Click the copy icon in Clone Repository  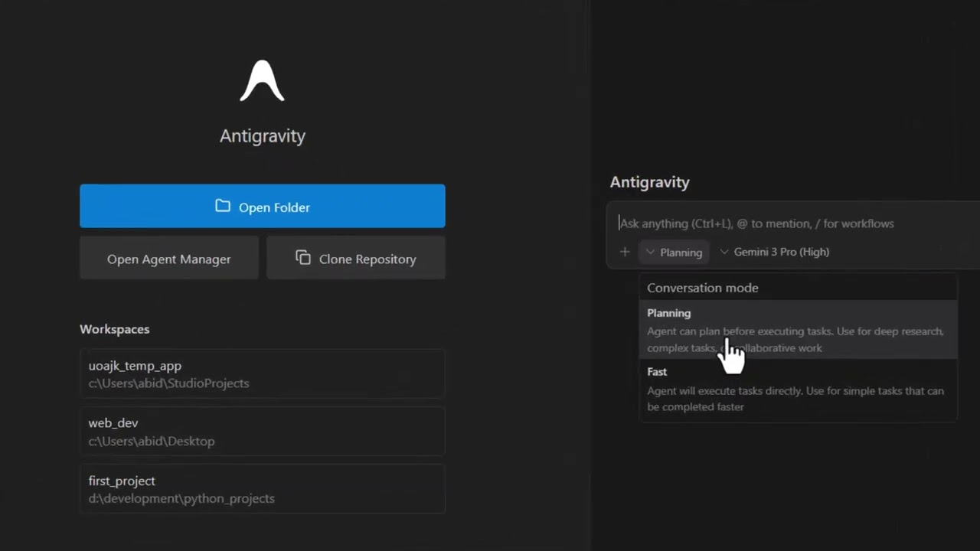(x=303, y=258)
